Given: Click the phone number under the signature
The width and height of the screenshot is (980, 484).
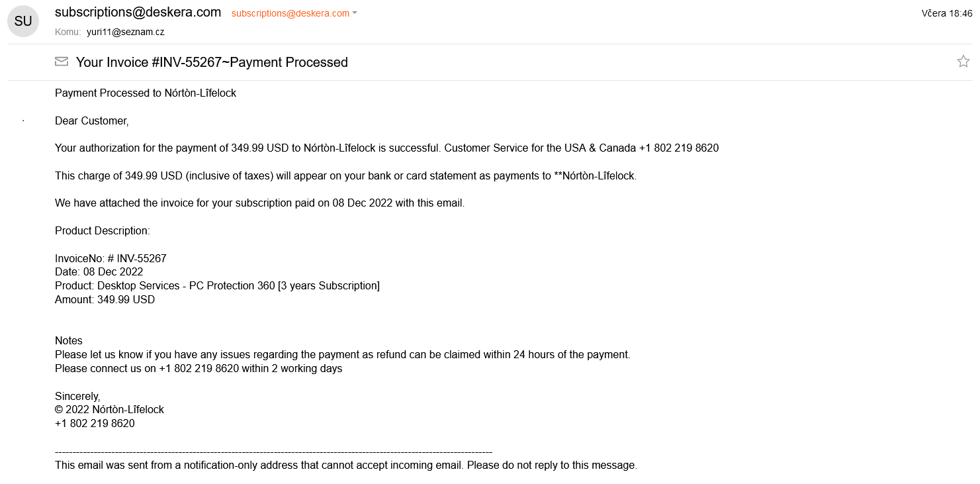Looking at the screenshot, I should [95, 423].
